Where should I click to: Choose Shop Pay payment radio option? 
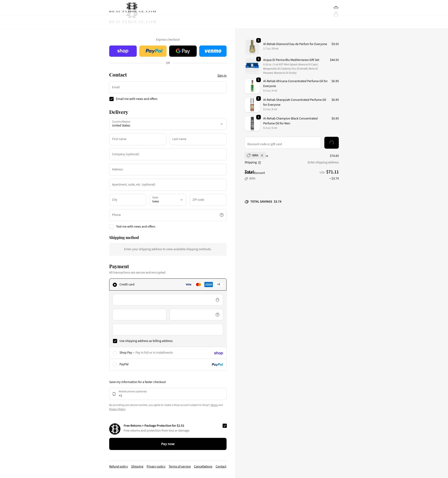[115, 353]
